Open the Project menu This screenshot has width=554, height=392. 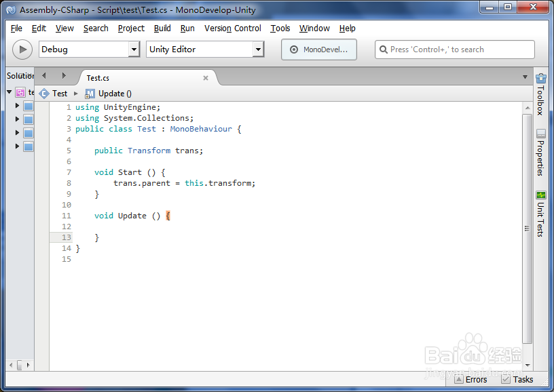pos(131,28)
